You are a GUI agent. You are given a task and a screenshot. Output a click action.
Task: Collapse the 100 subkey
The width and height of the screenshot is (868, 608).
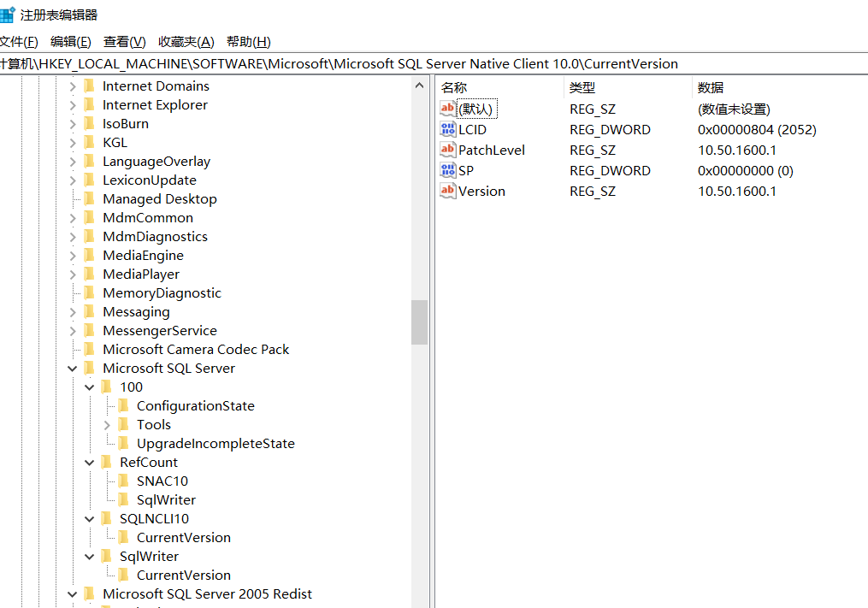90,387
